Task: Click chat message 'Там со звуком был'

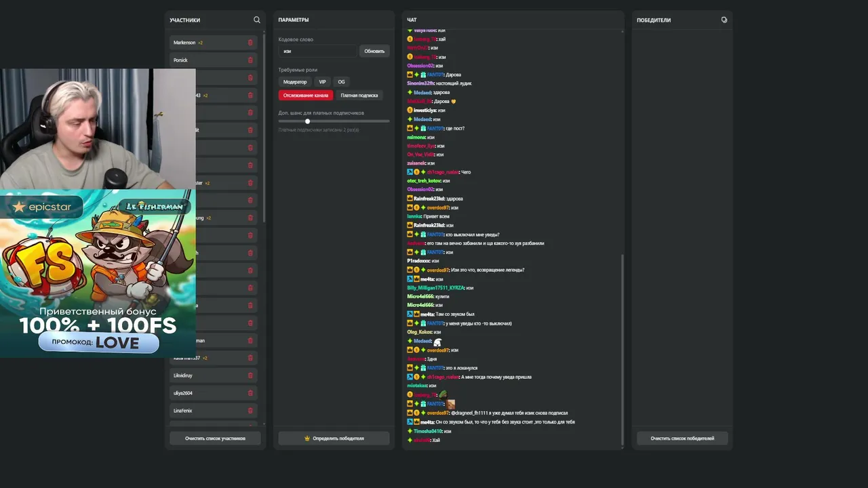Action: (455, 314)
